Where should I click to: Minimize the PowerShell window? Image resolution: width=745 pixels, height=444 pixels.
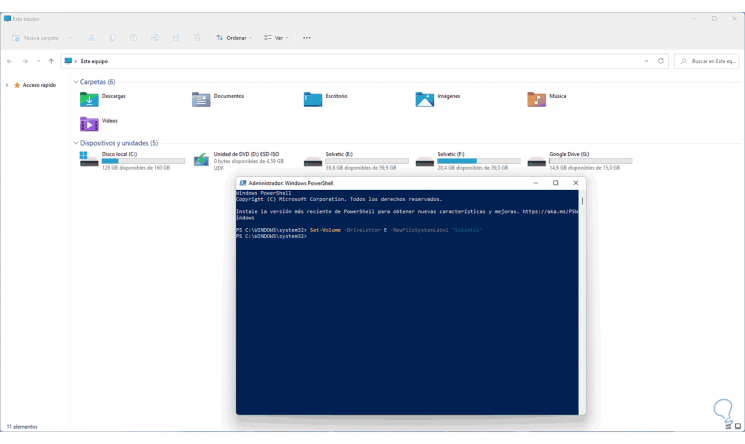tap(535, 183)
